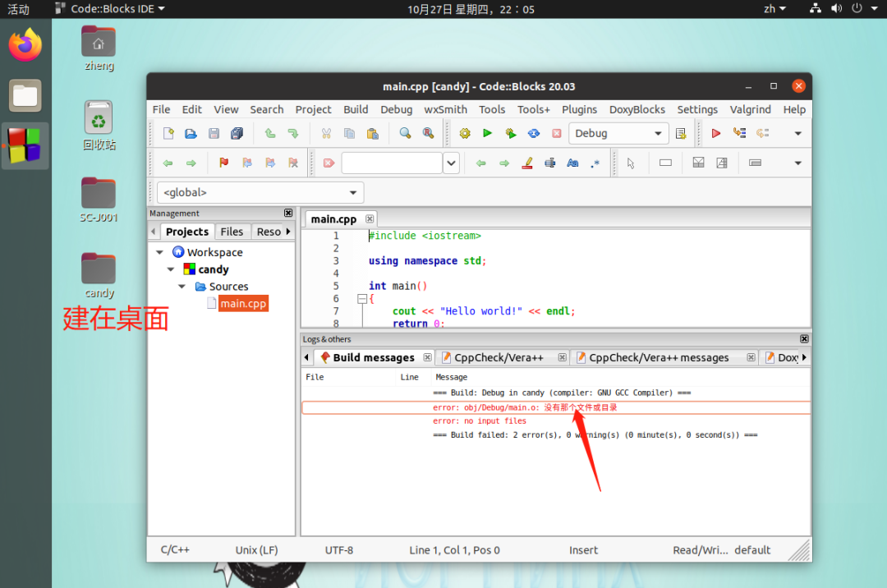
Task: Start debugging with the red play icon
Action: click(x=715, y=133)
